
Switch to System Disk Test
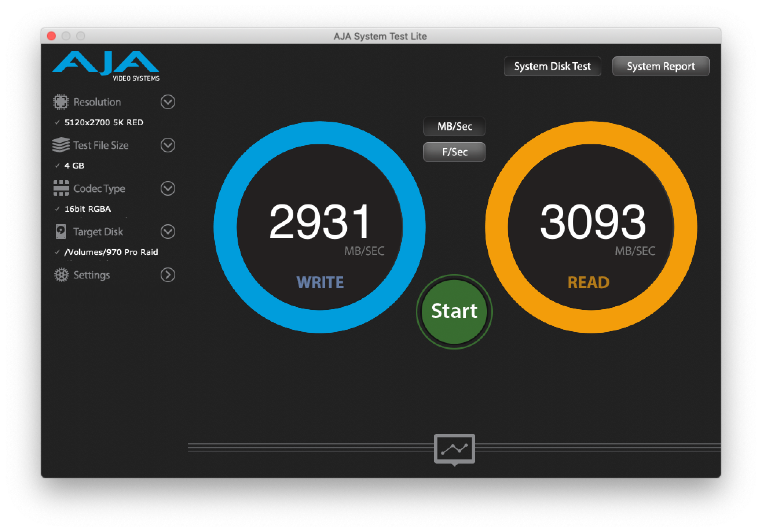pyautogui.click(x=552, y=66)
